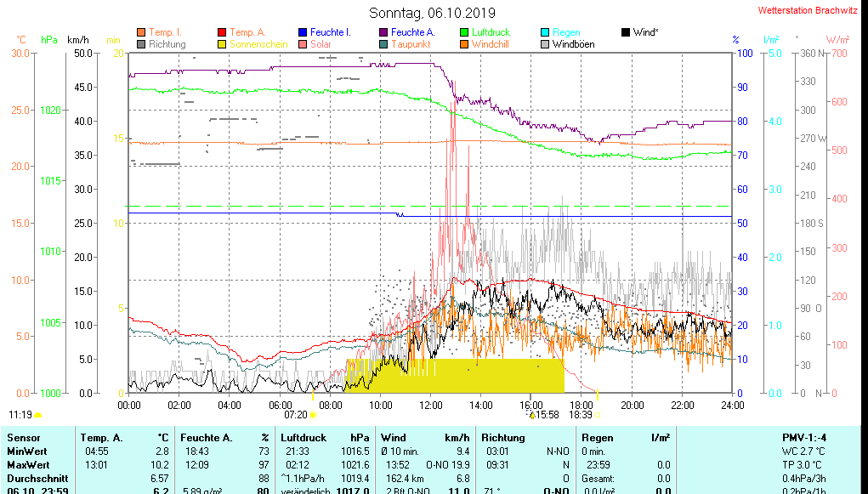Click the MaxWert row label
The image size is (868, 494).
coord(27,465)
